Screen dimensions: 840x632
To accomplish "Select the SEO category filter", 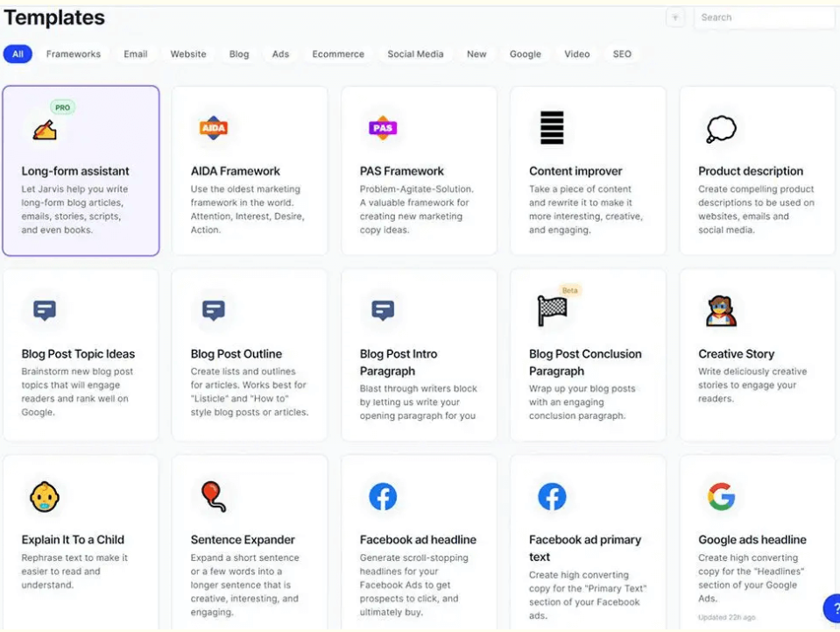I will coord(622,54).
